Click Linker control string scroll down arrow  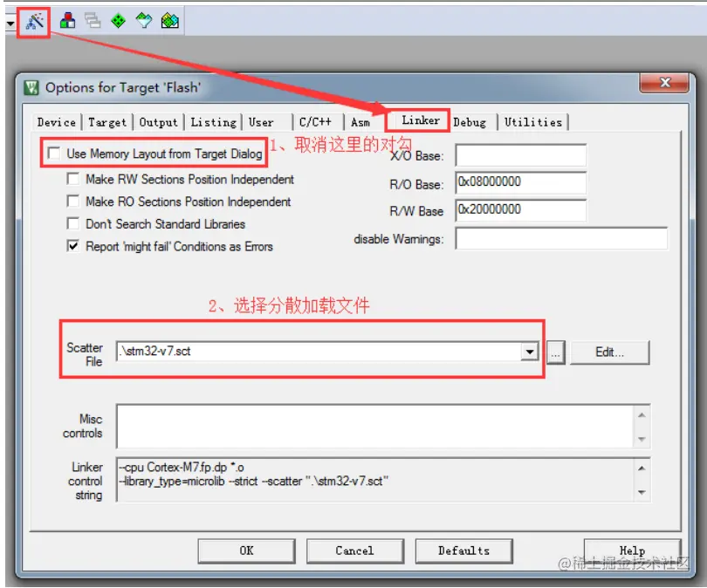[642, 493]
